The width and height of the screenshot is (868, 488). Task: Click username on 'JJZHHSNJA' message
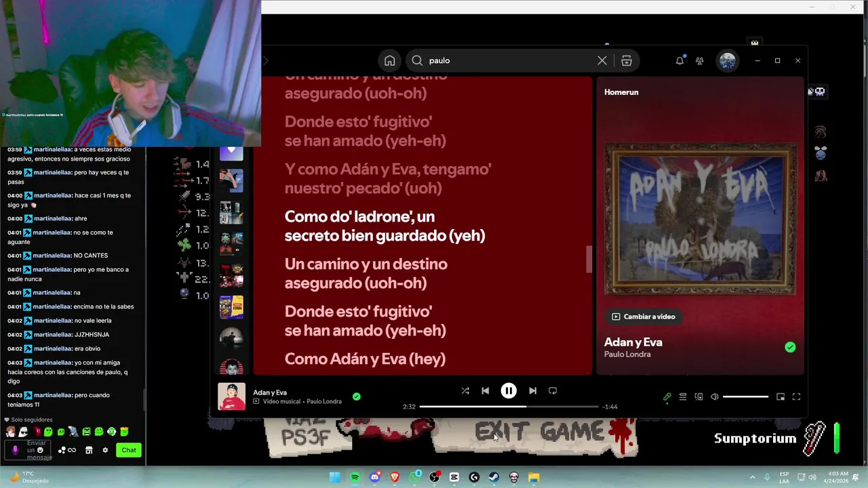(x=52, y=335)
